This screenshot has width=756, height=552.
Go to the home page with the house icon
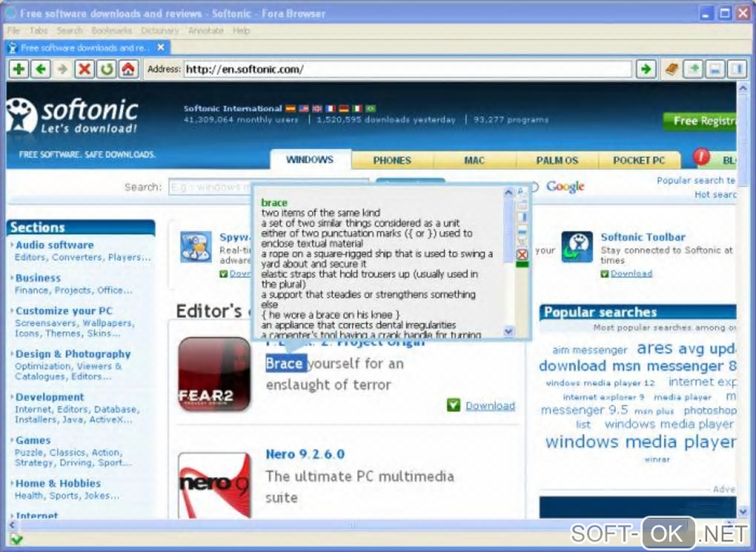pos(128,70)
